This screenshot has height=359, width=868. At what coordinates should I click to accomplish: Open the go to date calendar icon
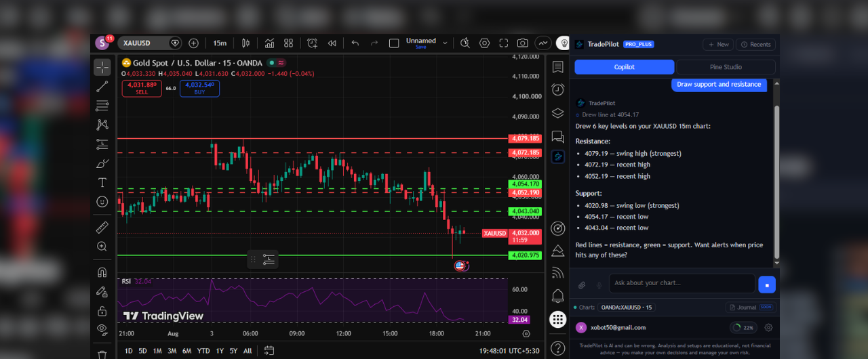tap(269, 351)
